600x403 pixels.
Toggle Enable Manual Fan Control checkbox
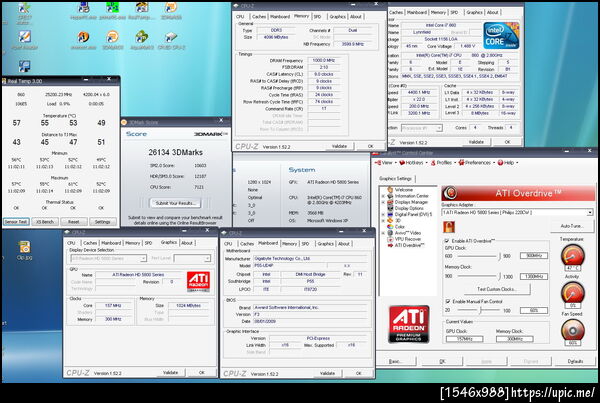click(448, 301)
